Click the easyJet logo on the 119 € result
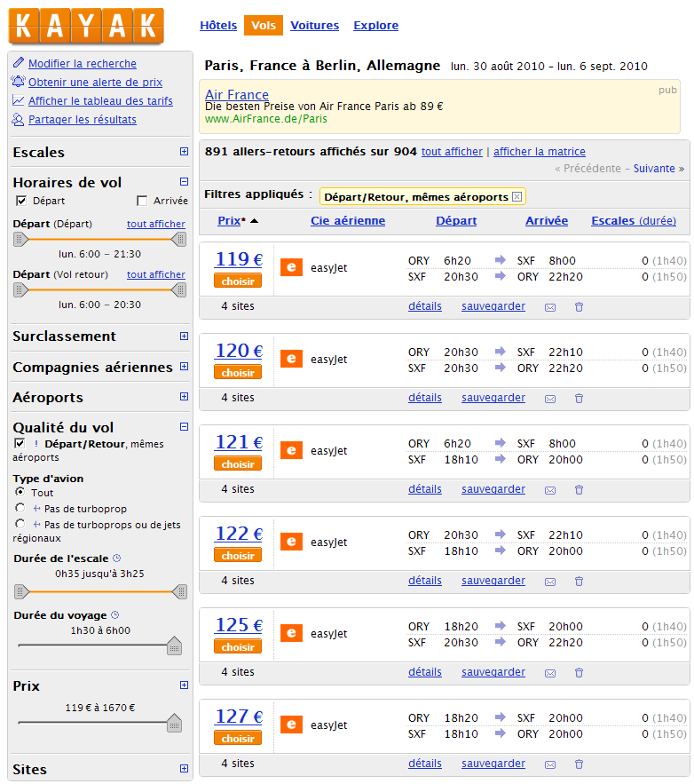 click(x=291, y=266)
